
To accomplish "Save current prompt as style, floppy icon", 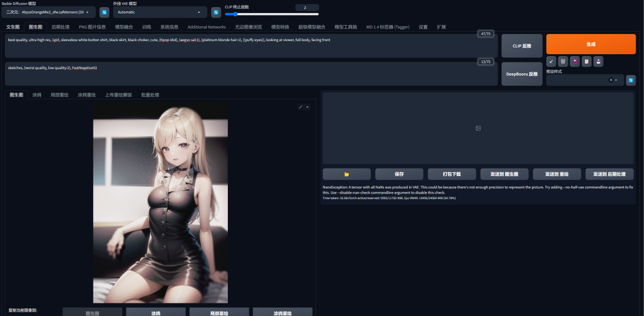I will pos(599,61).
